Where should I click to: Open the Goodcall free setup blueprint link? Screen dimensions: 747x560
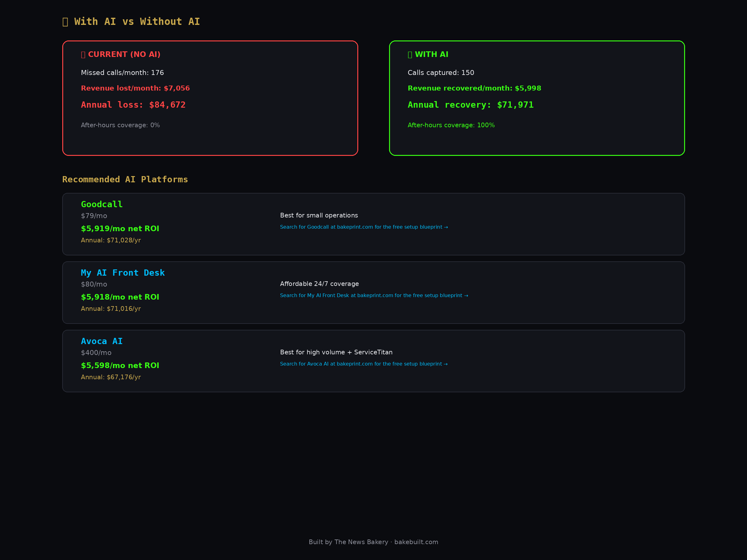pyautogui.click(x=364, y=227)
